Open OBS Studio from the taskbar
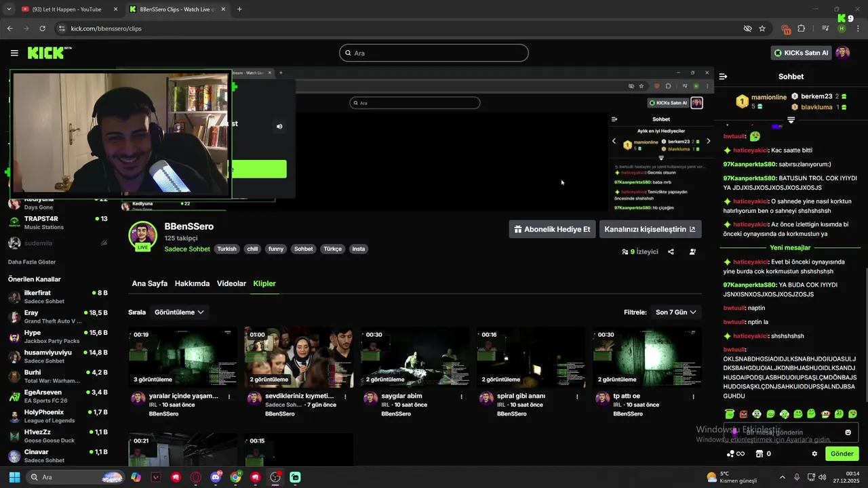The width and height of the screenshot is (868, 488). [275, 477]
